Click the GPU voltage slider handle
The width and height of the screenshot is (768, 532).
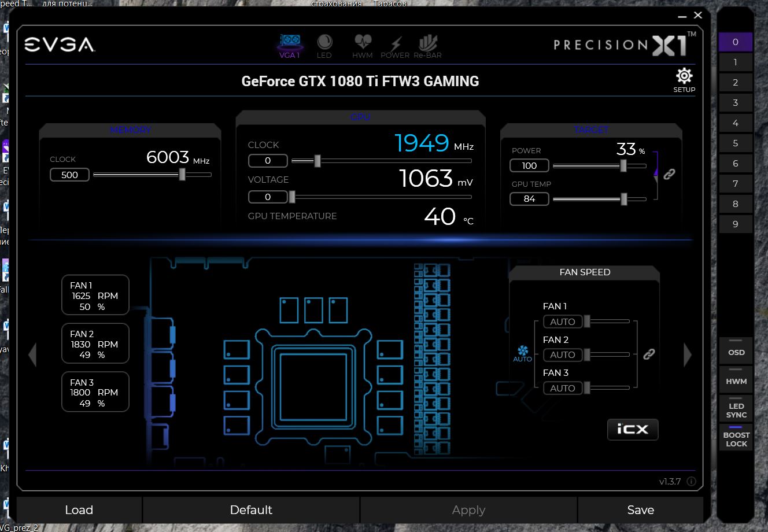[292, 197]
